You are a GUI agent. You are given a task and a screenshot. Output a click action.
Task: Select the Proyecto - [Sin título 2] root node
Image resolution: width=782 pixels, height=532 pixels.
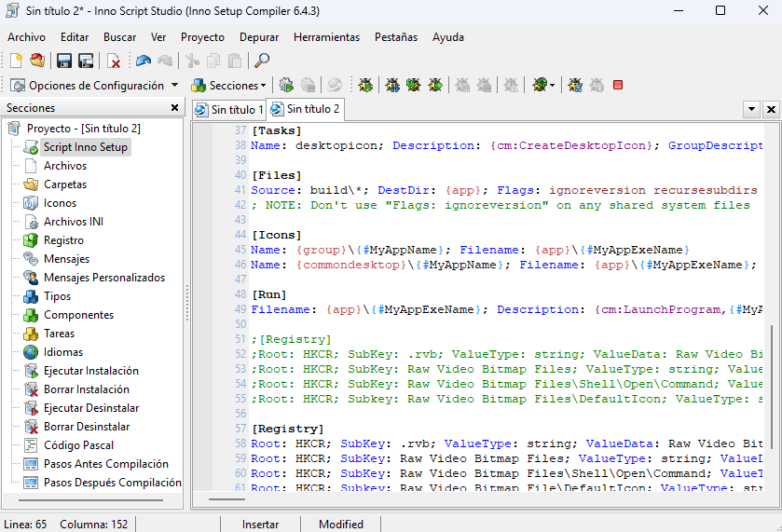coord(83,129)
